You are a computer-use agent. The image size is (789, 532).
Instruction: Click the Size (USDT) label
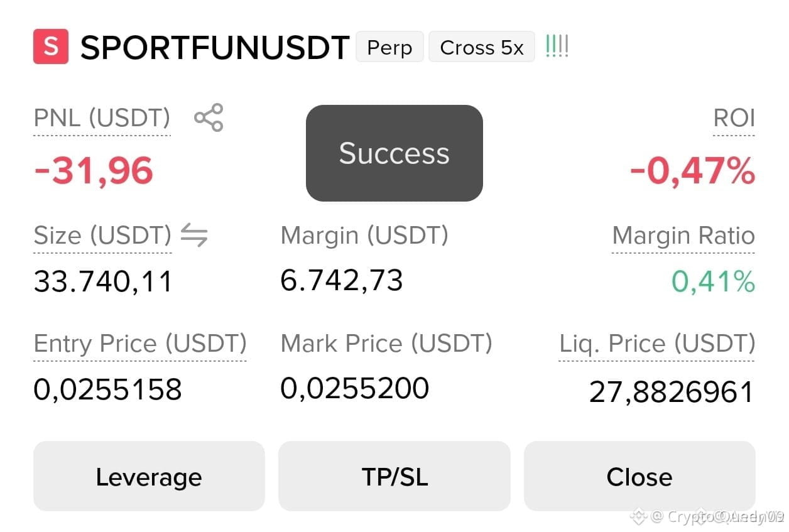point(102,236)
